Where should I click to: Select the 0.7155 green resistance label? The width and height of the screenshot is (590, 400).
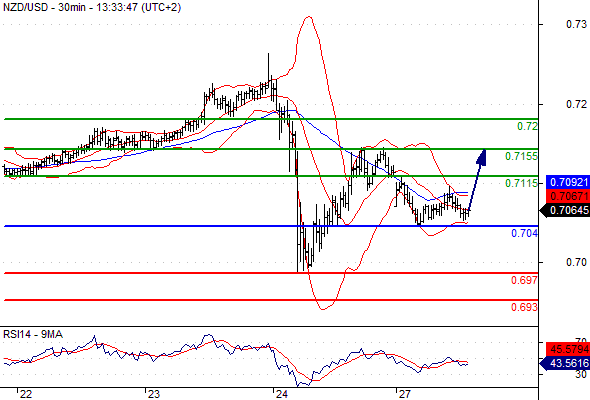tap(522, 156)
